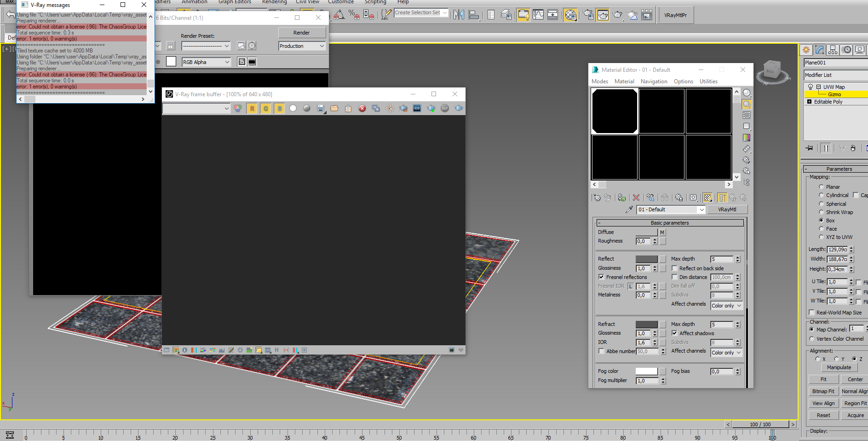This screenshot has width=868, height=441.
Task: Toggle the red channel in V-Ray frame buffer
Action: 252,109
